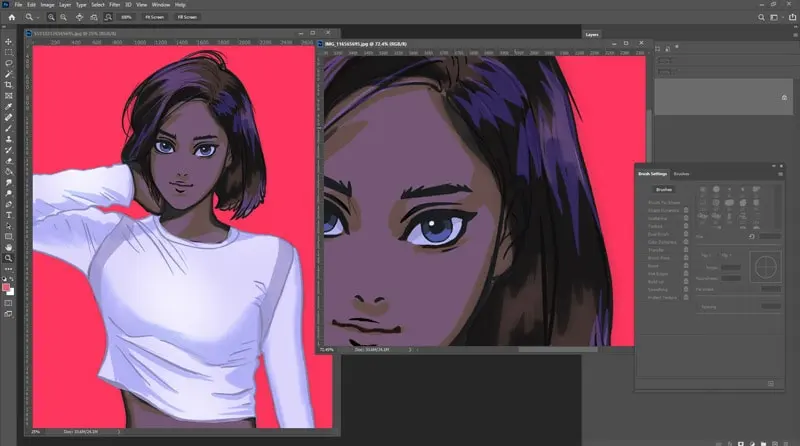Create new brush at Brush Settings bottom
The image size is (800, 446).
point(770,384)
